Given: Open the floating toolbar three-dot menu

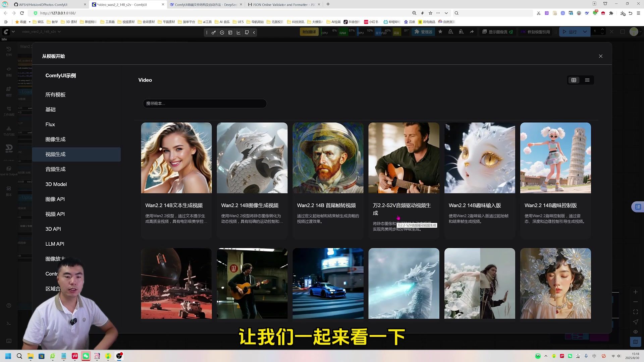Looking at the screenshot, I should (207, 33).
